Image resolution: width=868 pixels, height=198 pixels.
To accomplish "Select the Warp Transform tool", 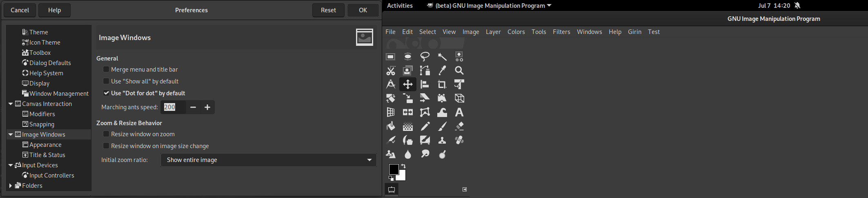I will (442, 112).
